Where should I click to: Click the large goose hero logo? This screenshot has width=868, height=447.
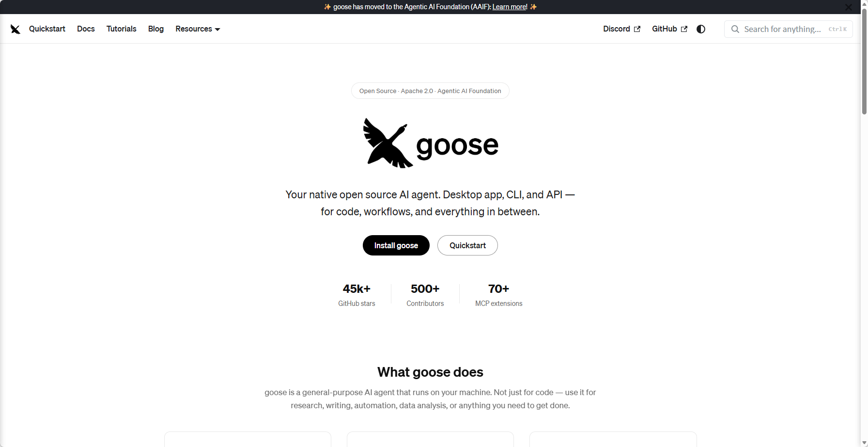coord(431,144)
